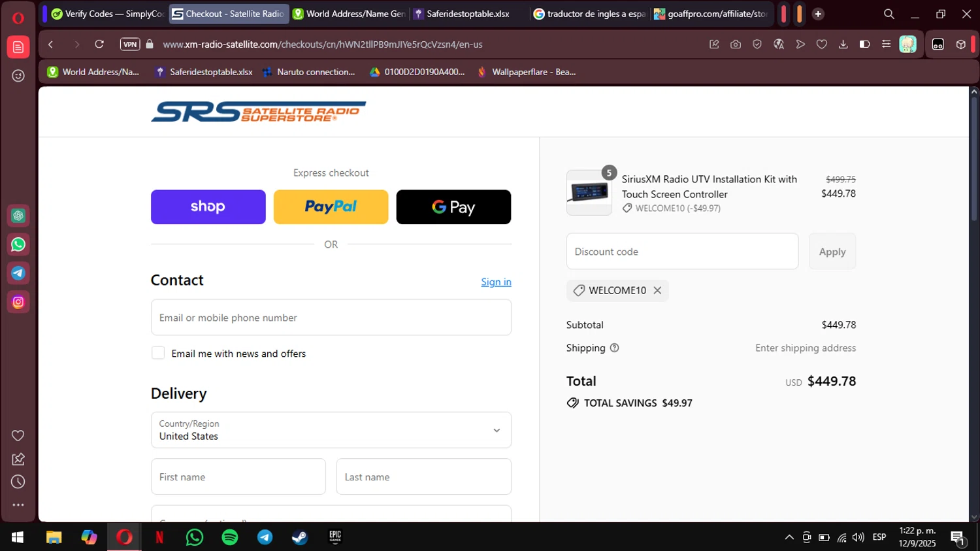Open the send/flow arrow icon
The image size is (980, 551).
[800, 44]
